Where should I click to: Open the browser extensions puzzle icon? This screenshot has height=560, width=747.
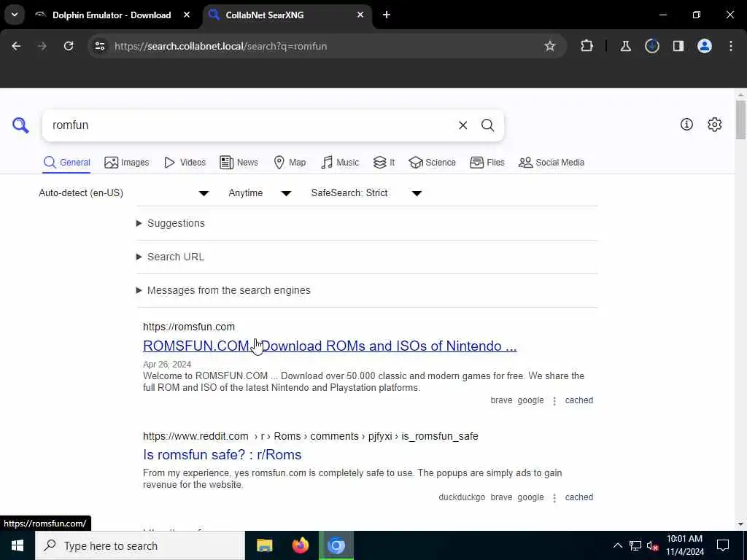587,46
